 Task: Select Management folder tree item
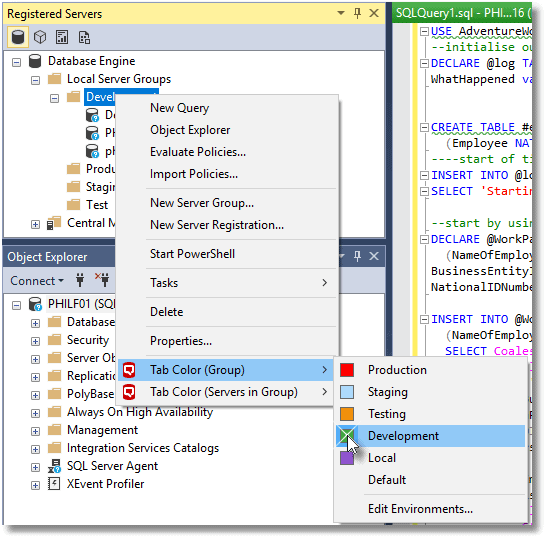(x=102, y=430)
